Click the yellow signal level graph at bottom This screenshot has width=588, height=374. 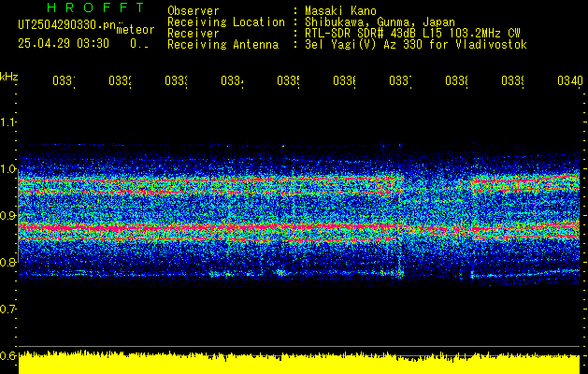tap(299, 363)
